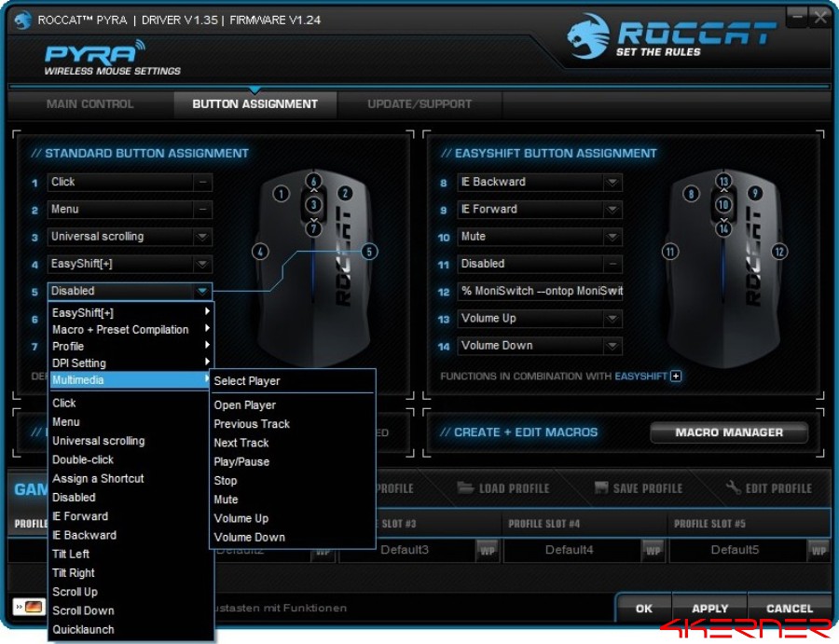Expand DPI Setting submenu entry

131,363
